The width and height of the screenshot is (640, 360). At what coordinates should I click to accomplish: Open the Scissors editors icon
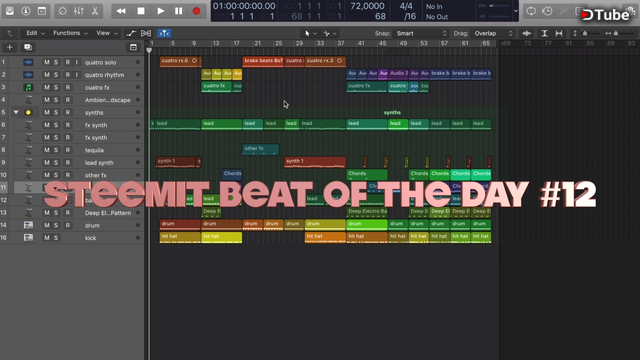[95, 11]
